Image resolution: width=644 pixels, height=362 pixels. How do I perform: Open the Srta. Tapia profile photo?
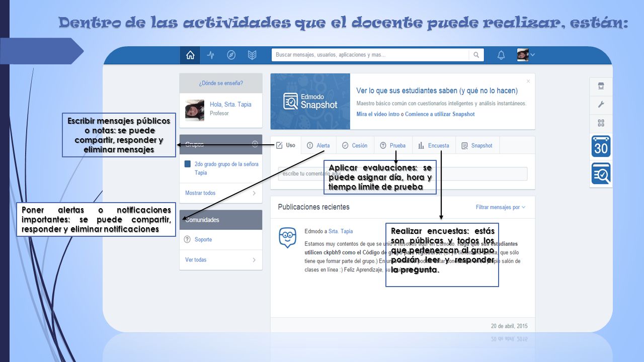pos(195,110)
